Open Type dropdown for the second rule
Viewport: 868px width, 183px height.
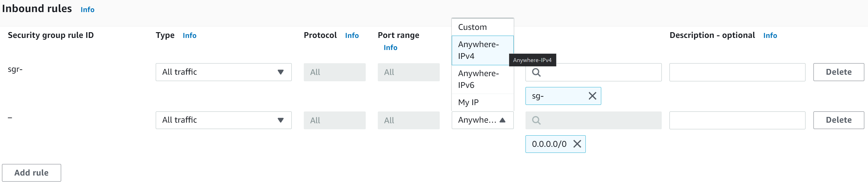pyautogui.click(x=223, y=120)
